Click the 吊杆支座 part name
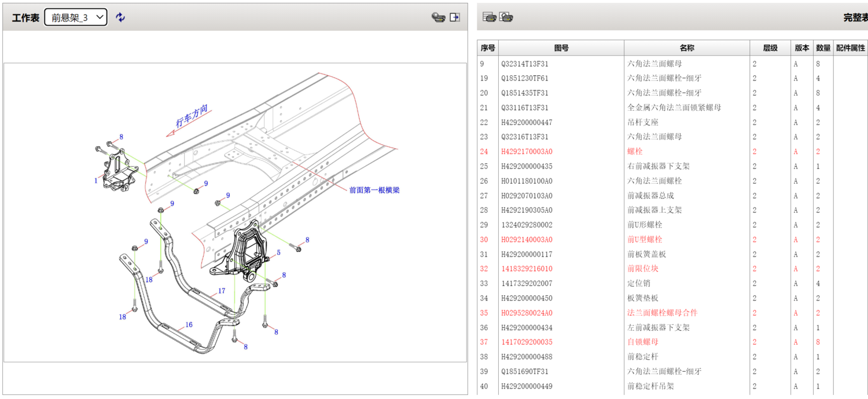This screenshot has height=399, width=868. tap(643, 122)
